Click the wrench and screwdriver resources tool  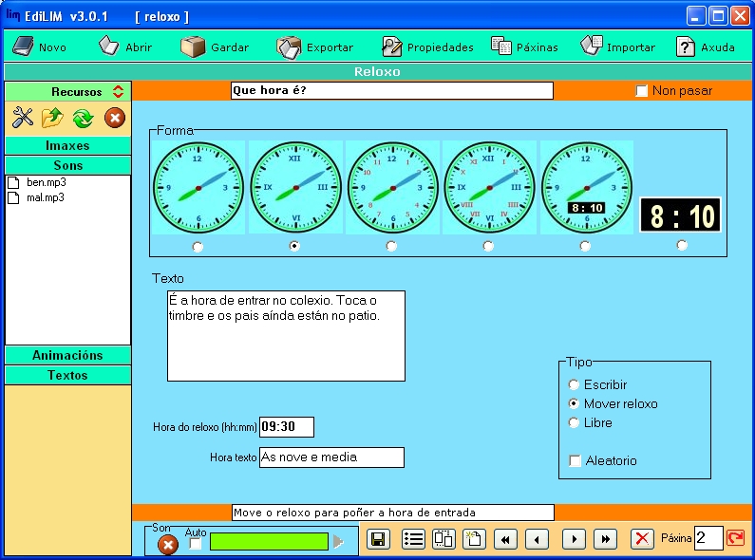(23, 118)
